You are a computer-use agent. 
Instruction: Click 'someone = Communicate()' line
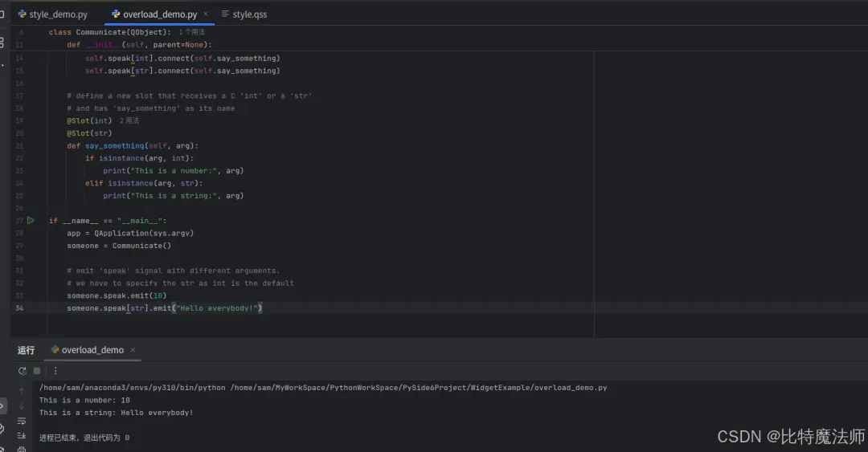(119, 246)
